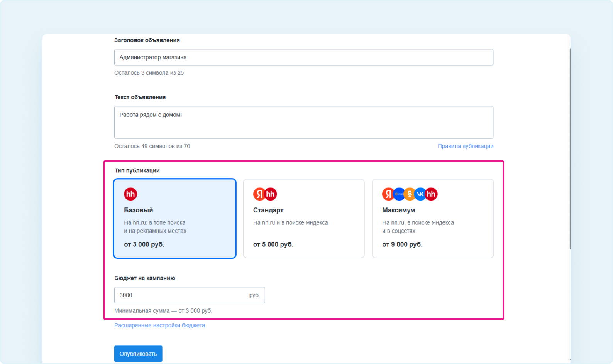Focus the Текст объявления text area

(x=304, y=122)
